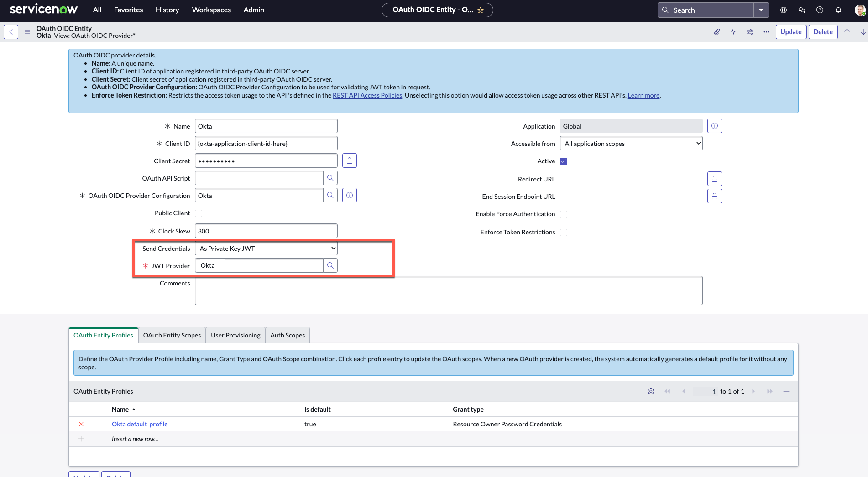Viewport: 868px width, 477px height.
Task: Click the Client ID input field
Action: coord(266,144)
